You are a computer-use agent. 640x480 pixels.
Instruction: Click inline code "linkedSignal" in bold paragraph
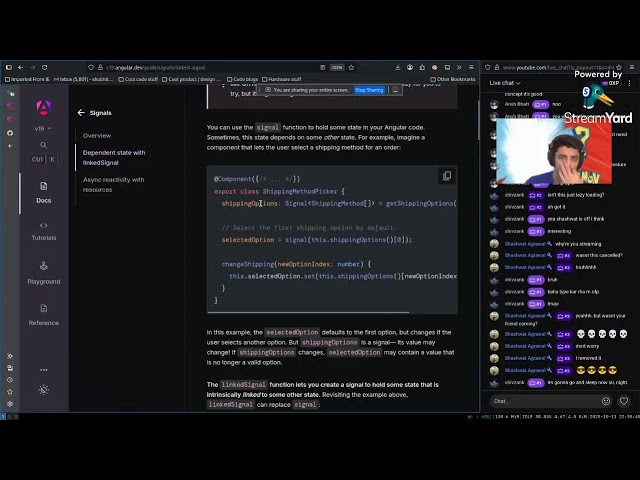(x=243, y=384)
